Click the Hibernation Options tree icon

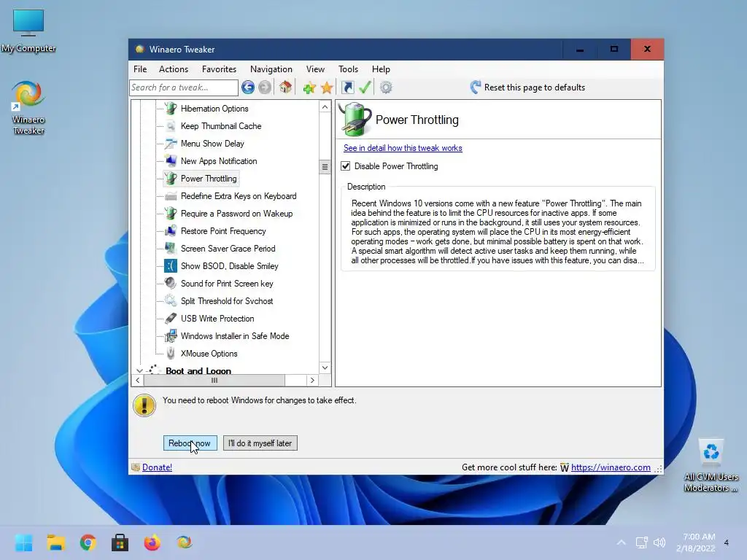pyautogui.click(x=171, y=109)
